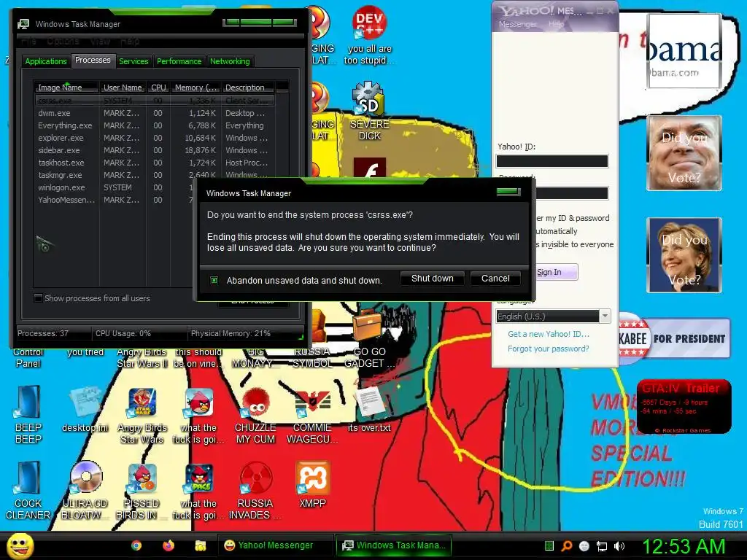Image resolution: width=747 pixels, height=560 pixels.
Task: Click the McCain 'Did you Vote?' gadget
Action: point(684,153)
